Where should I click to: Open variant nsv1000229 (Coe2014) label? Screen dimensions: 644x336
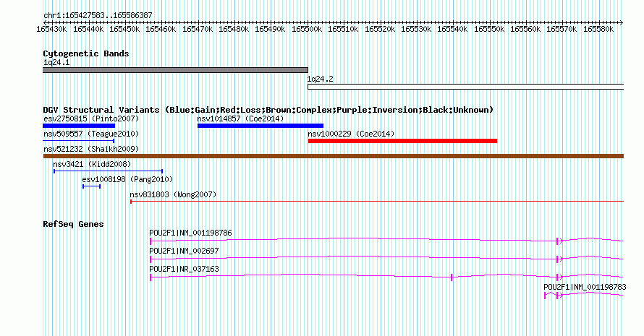coord(351,134)
